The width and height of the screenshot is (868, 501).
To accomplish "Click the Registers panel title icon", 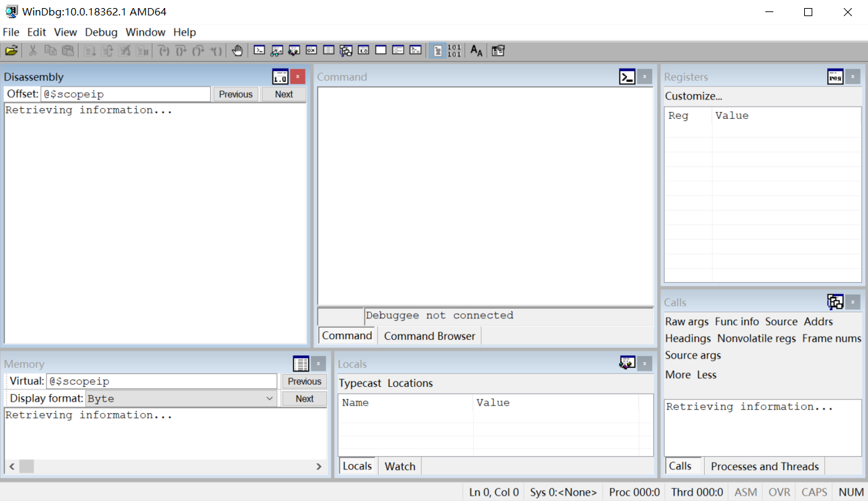I will coord(835,77).
